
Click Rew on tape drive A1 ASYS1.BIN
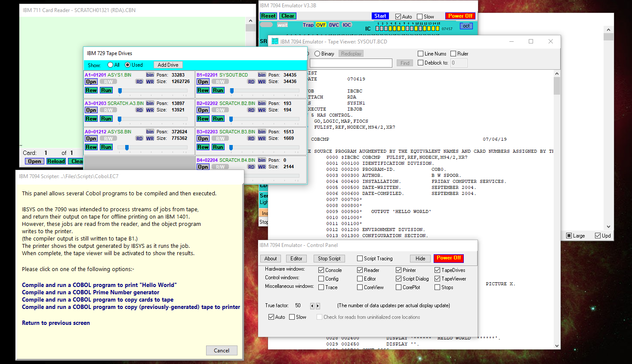(91, 90)
